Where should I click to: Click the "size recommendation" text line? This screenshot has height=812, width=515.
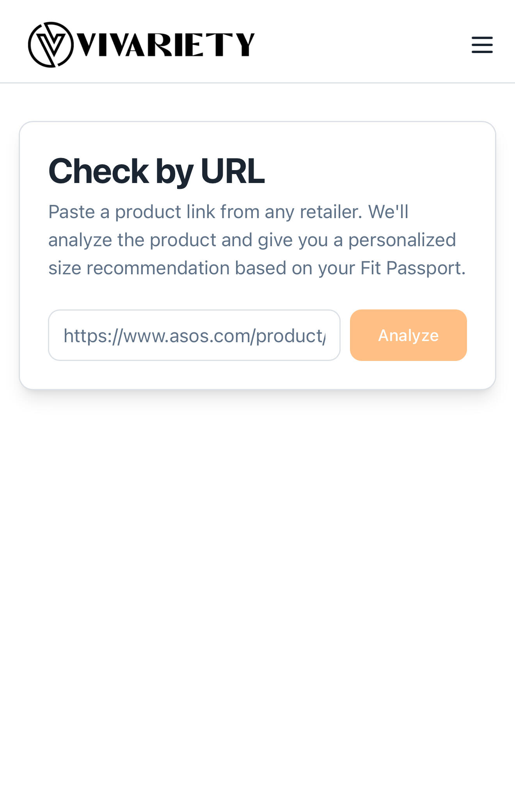pos(257,268)
